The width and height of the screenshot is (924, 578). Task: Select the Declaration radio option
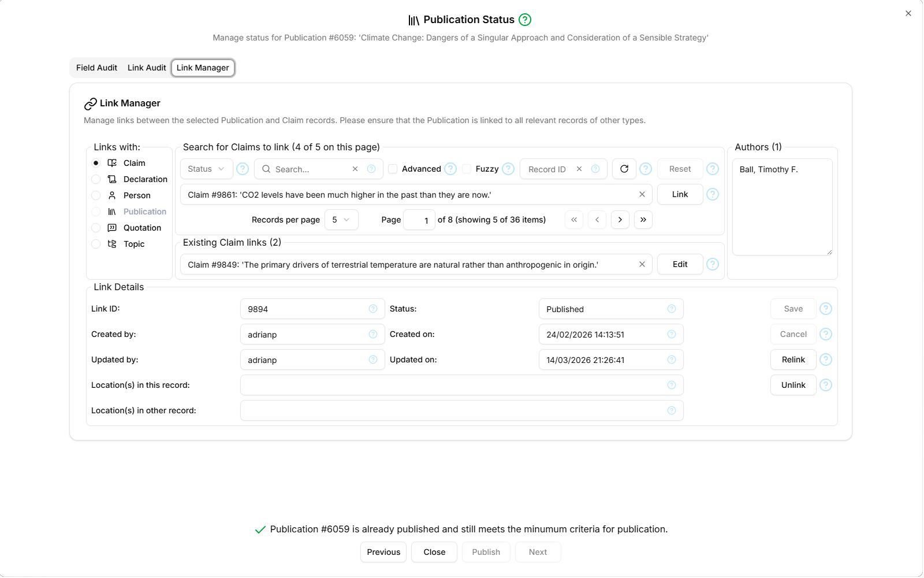click(96, 179)
